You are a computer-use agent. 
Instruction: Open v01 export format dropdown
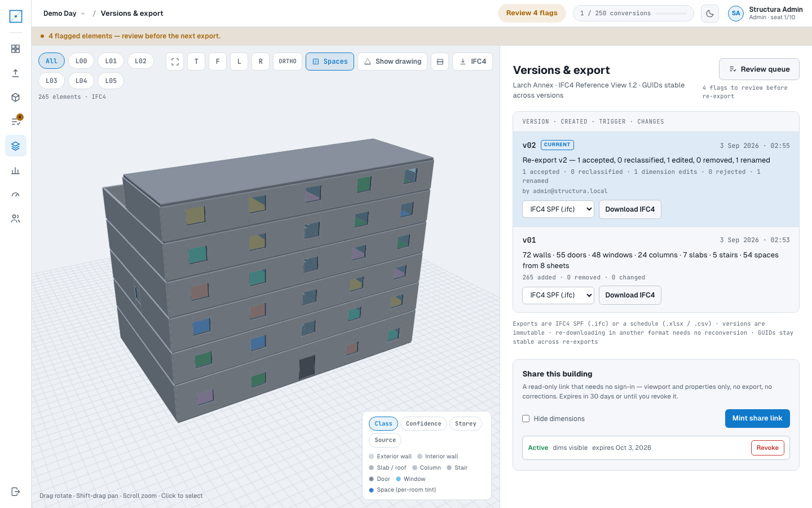pos(558,295)
